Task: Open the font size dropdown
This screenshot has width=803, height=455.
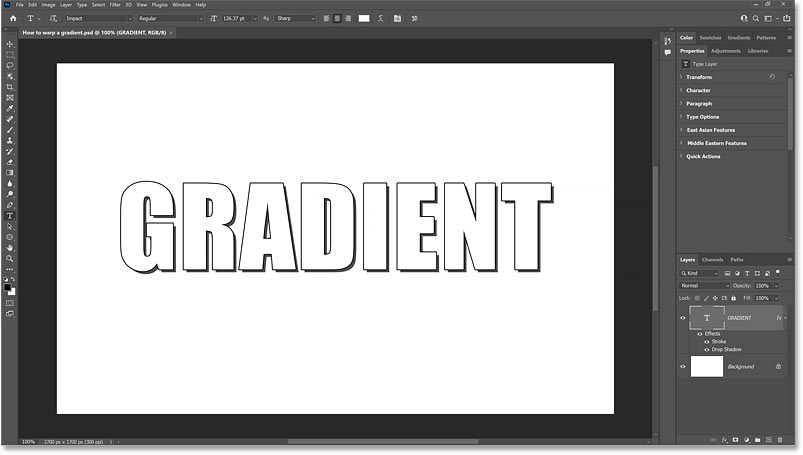Action: click(255, 18)
